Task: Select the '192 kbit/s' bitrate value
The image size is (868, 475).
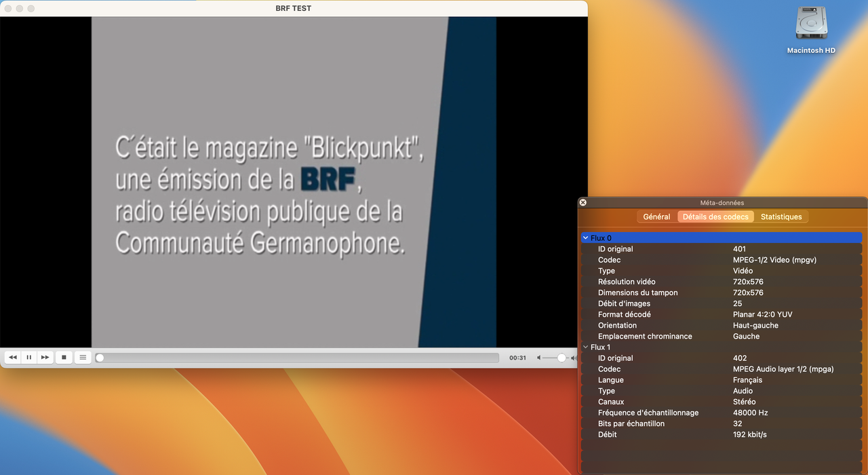Action: coord(749,434)
